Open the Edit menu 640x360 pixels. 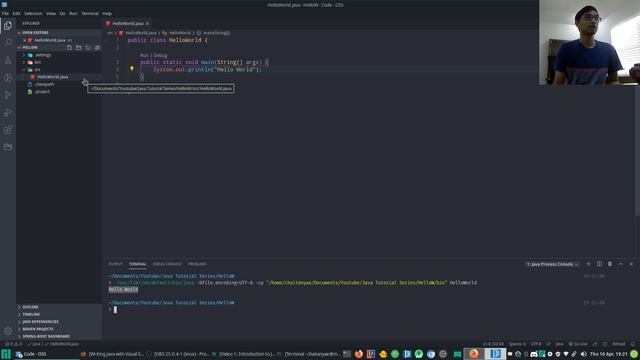[16, 13]
